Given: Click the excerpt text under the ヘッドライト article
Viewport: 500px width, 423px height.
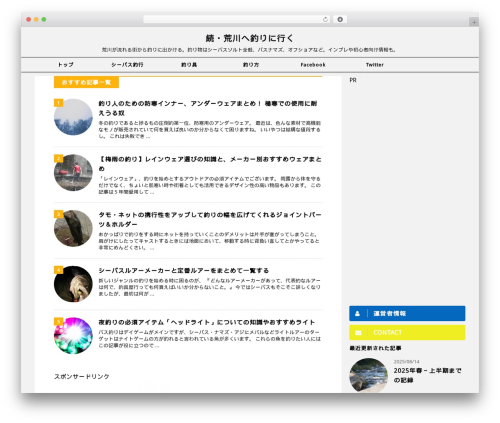Looking at the screenshot, I should [210, 339].
